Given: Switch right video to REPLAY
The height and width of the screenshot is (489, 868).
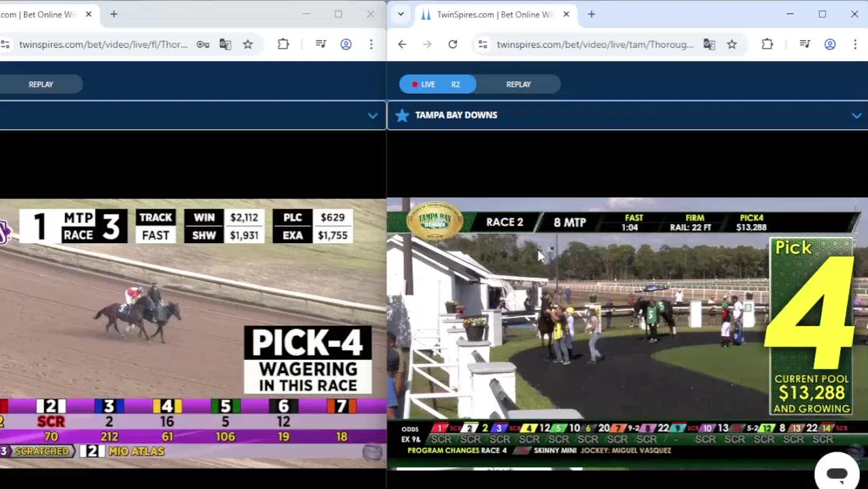Looking at the screenshot, I should point(518,84).
